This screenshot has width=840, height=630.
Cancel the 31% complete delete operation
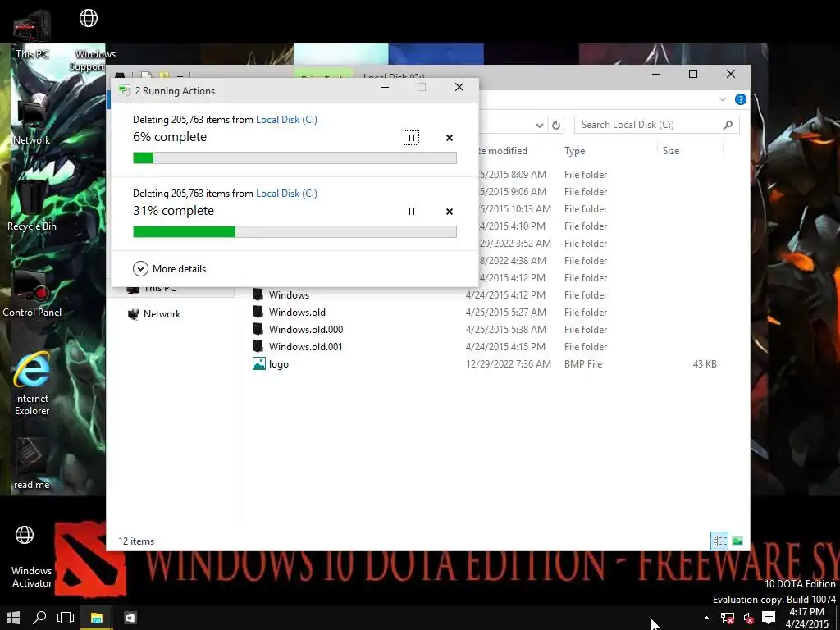450,212
